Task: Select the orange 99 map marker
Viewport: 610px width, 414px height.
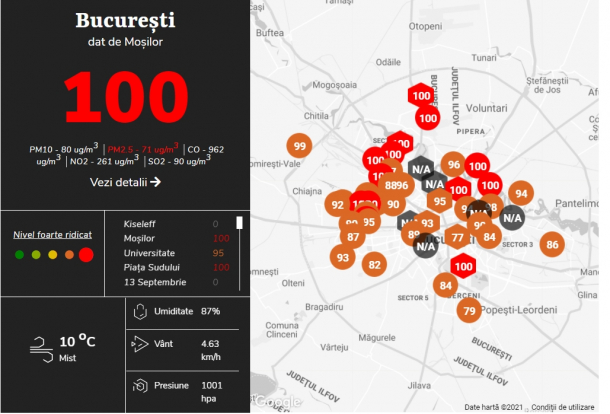Action: tap(299, 146)
